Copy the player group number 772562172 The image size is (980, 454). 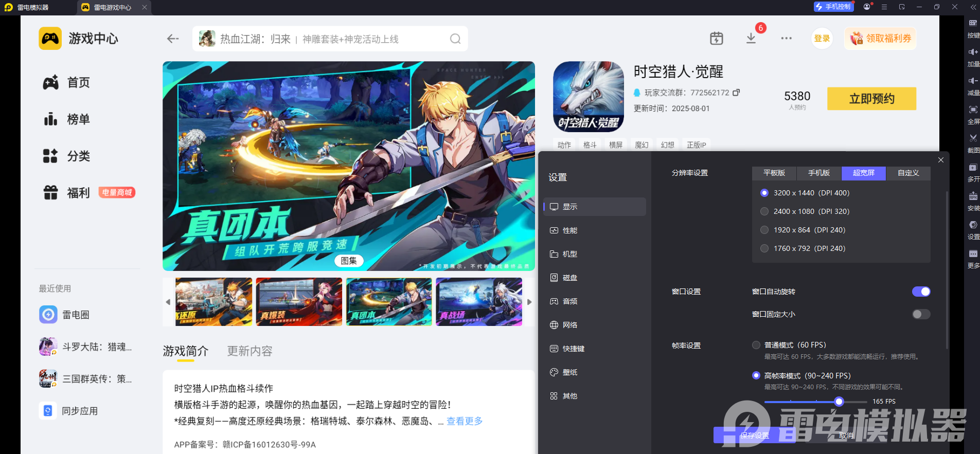point(736,93)
